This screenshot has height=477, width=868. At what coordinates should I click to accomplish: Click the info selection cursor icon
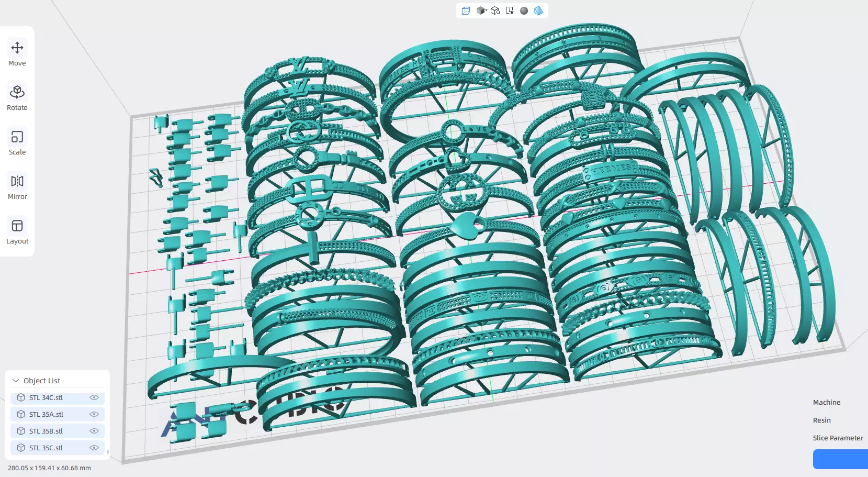510,10
